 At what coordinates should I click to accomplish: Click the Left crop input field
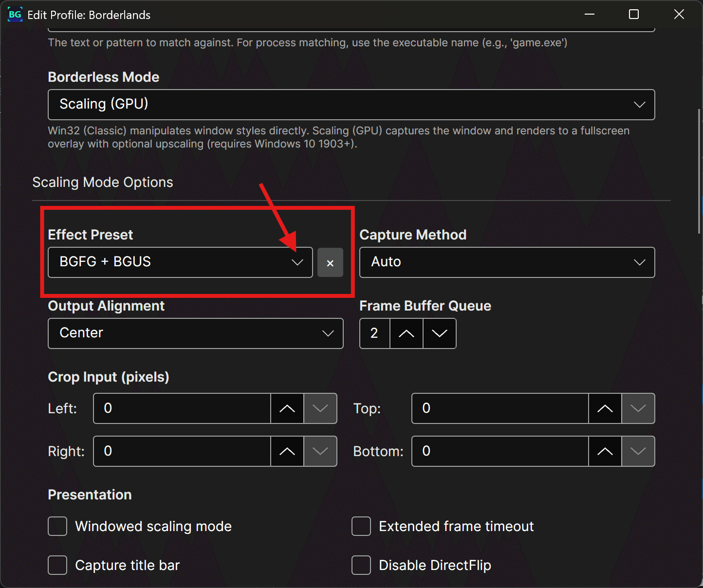point(182,408)
